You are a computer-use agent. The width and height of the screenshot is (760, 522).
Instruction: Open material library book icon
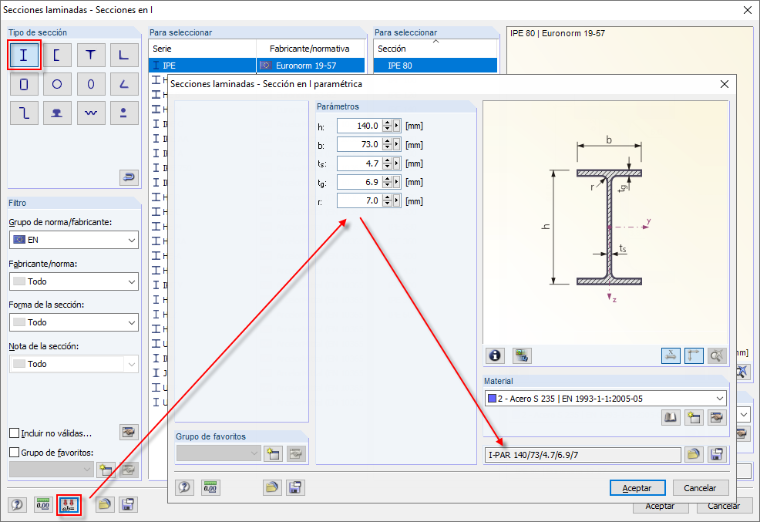click(670, 417)
